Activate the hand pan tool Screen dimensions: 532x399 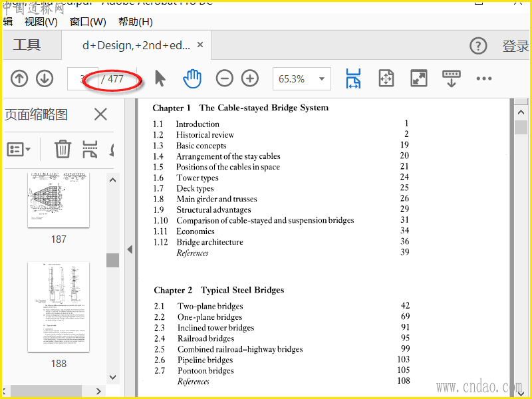[192, 78]
